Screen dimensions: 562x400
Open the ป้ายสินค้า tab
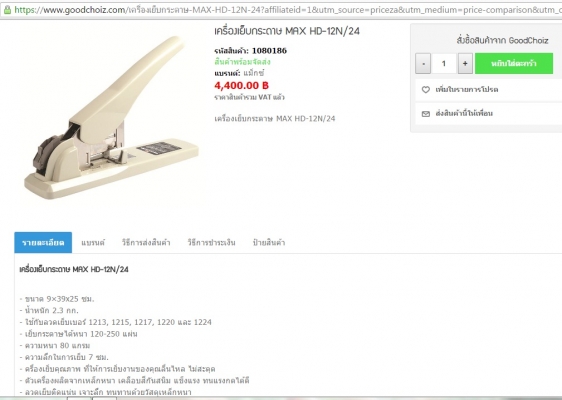269,243
